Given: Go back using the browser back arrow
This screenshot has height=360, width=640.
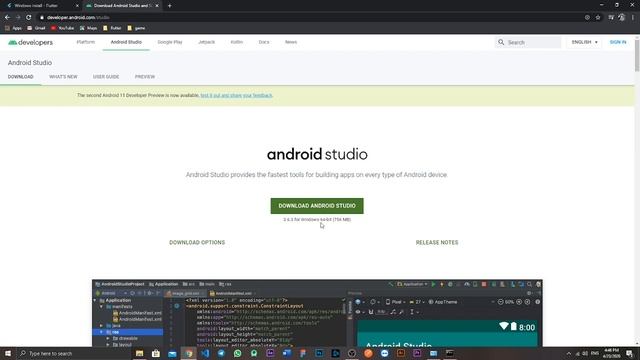Looking at the screenshot, I should click(x=7, y=18).
